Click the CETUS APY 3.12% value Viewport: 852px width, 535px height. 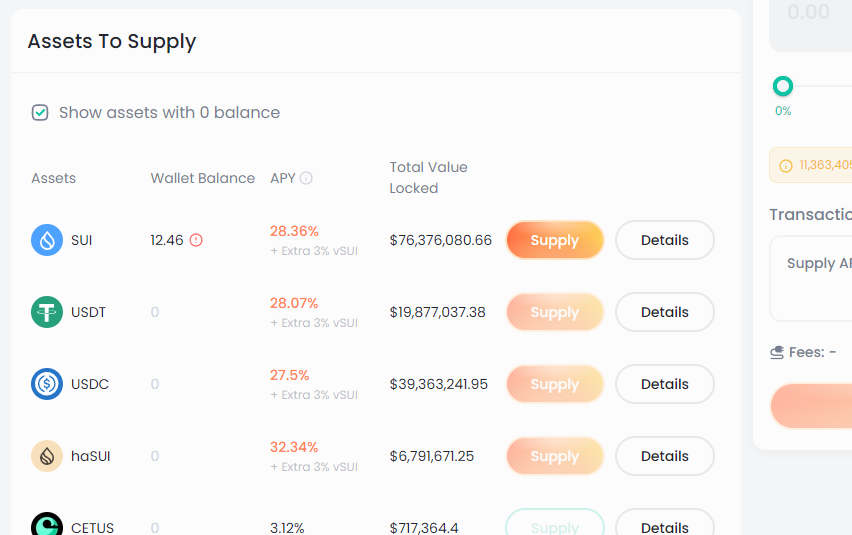[x=287, y=527]
